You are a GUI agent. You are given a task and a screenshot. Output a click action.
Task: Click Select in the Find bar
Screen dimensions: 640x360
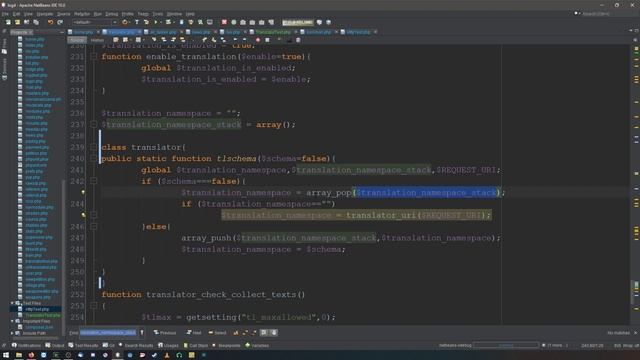(x=217, y=333)
